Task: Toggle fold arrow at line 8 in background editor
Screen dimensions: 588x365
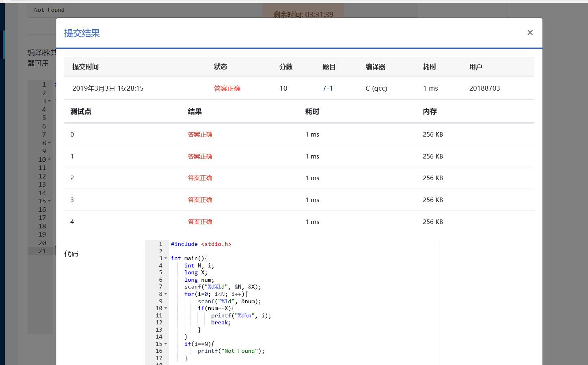Action: point(50,143)
